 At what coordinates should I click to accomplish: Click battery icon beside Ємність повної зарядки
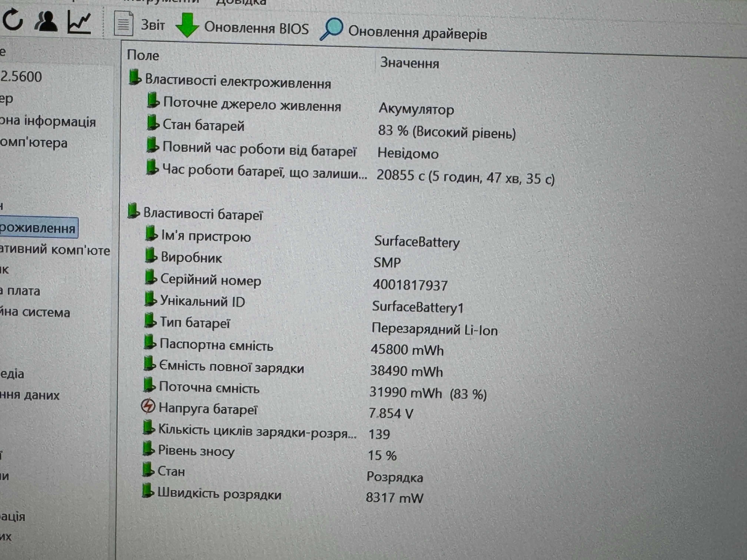click(149, 363)
